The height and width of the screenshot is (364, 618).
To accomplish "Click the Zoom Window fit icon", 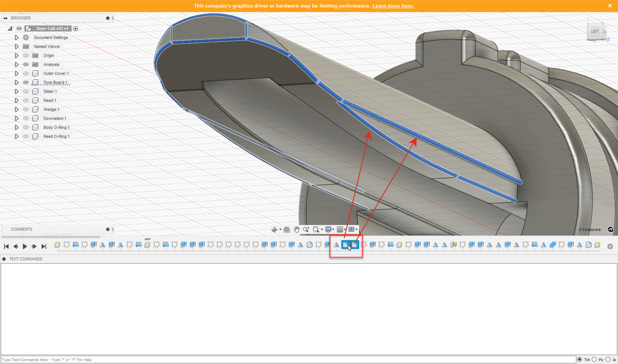I will [x=316, y=229].
